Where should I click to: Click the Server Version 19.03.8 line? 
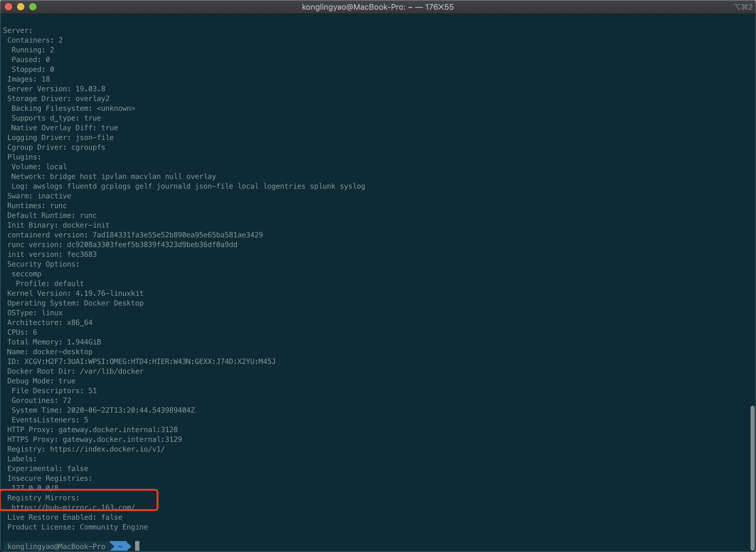point(56,89)
